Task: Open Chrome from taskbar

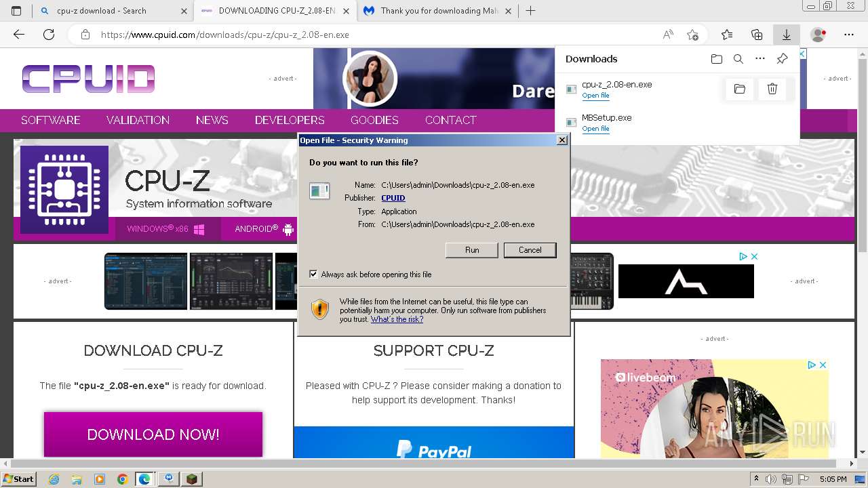Action: coord(122,479)
